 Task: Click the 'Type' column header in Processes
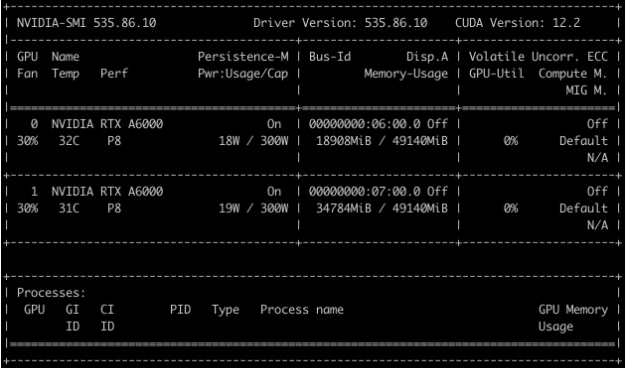pos(225,310)
